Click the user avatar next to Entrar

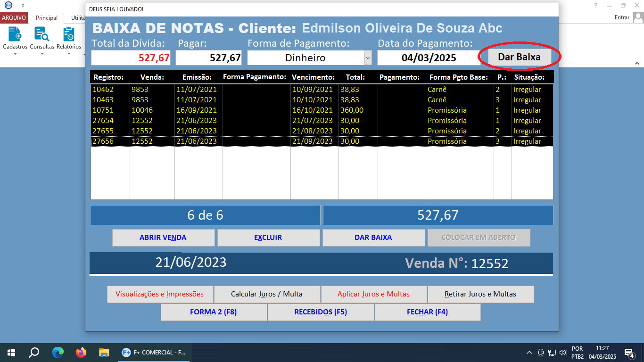[x=638, y=17]
